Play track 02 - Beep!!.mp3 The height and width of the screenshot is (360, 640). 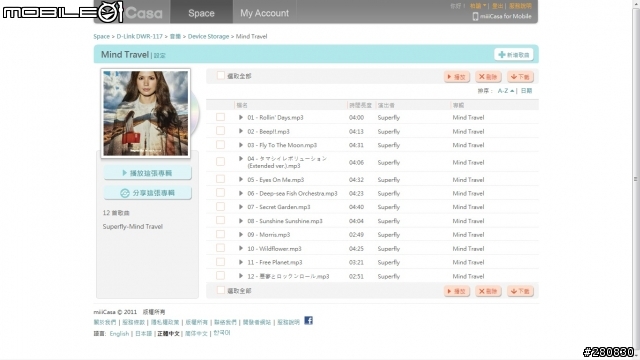click(x=241, y=131)
